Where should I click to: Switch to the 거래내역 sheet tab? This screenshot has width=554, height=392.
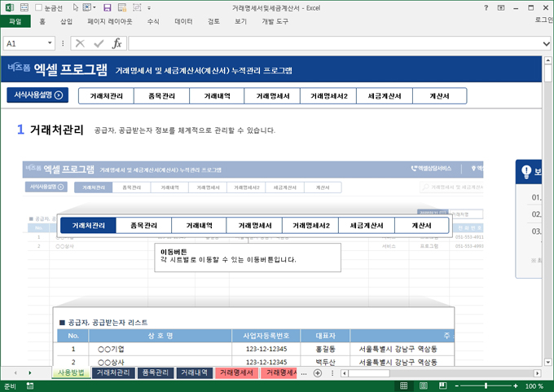coord(195,372)
